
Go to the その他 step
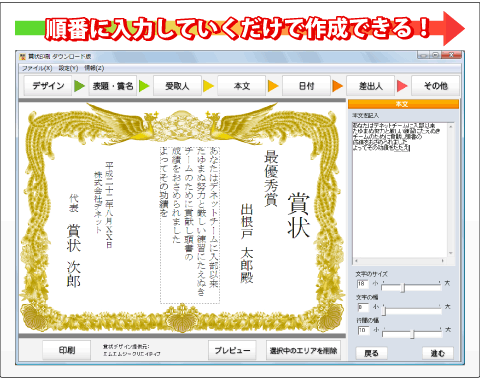tap(435, 86)
